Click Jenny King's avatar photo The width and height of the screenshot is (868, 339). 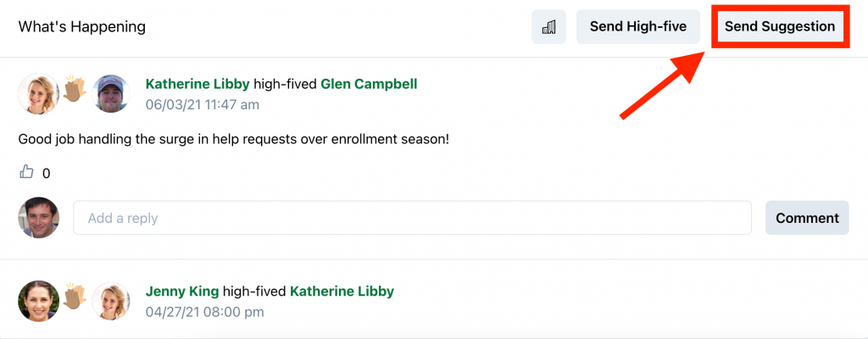coord(38,301)
